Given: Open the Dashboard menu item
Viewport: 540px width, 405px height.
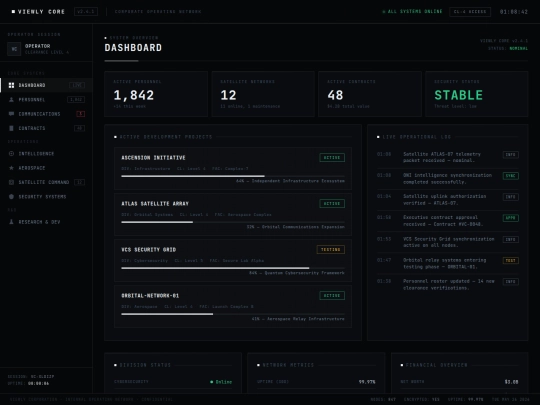Looking at the screenshot, I should pyautogui.click(x=46, y=85).
